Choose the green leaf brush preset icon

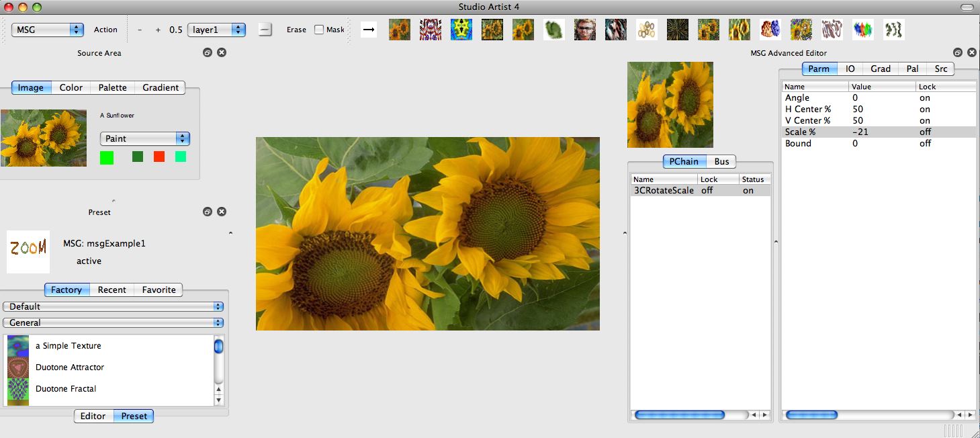click(x=554, y=30)
